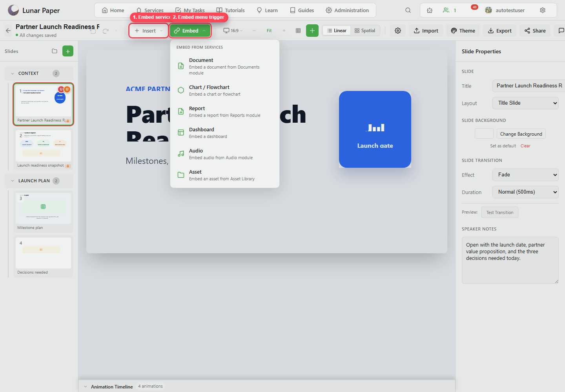
Task: Choose Asset embed option
Action: (x=225, y=175)
